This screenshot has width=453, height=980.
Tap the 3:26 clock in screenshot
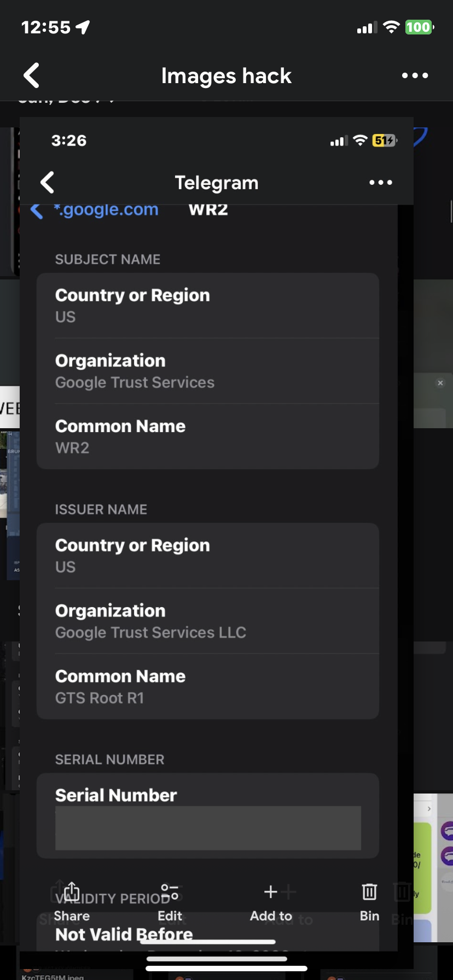tap(69, 141)
